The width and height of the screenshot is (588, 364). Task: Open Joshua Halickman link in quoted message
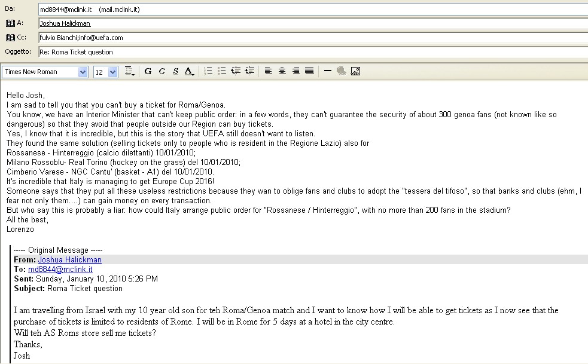pyautogui.click(x=70, y=259)
